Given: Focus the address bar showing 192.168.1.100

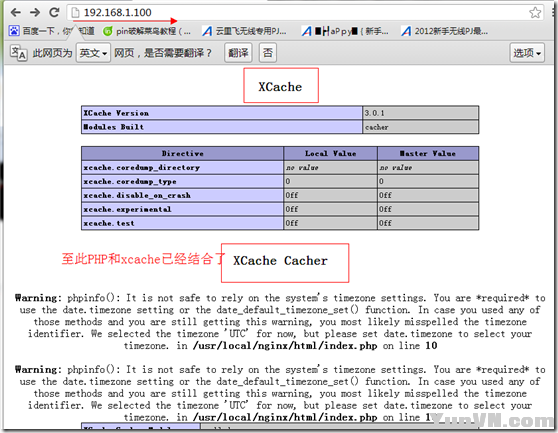Looking at the screenshot, I should [304, 13].
